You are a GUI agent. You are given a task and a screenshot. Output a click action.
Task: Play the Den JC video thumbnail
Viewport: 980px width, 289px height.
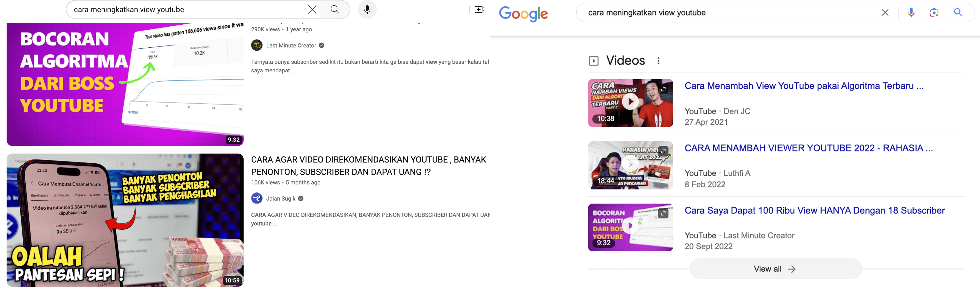click(x=630, y=103)
